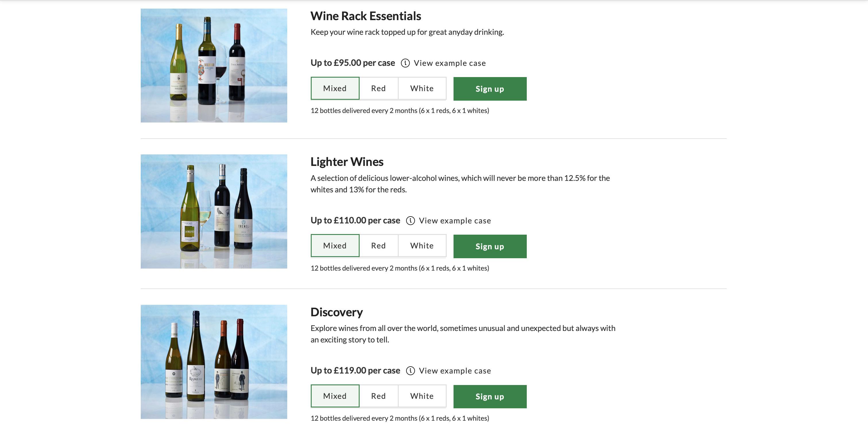Select Red option for Wine Rack Essentials
Image resolution: width=868 pixels, height=427 pixels.
[x=378, y=88]
